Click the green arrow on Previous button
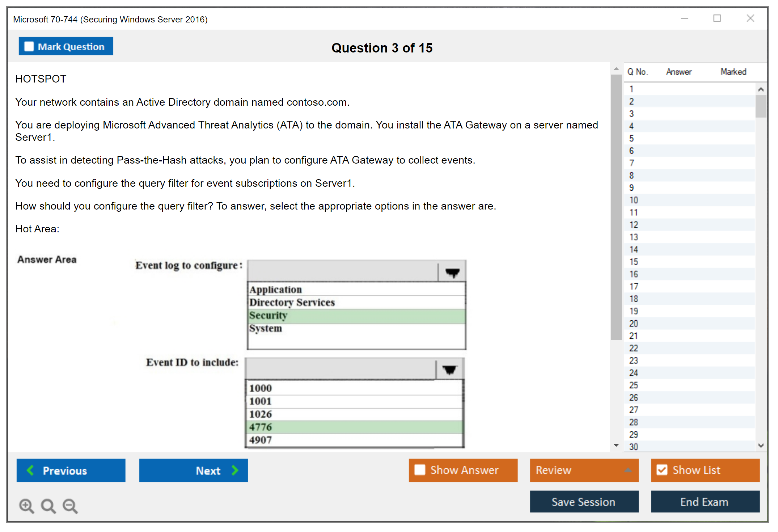Image resolution: width=778 pixels, height=532 pixels. (30, 470)
